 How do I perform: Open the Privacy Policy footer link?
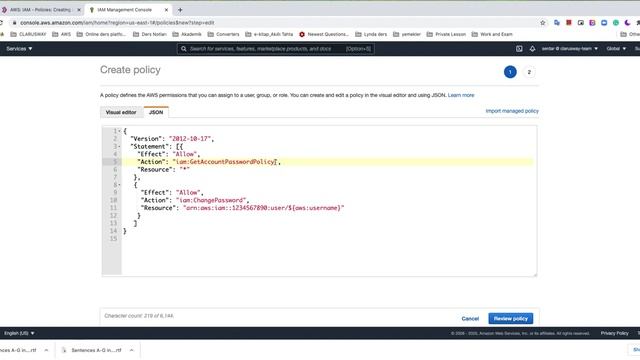pos(614,333)
